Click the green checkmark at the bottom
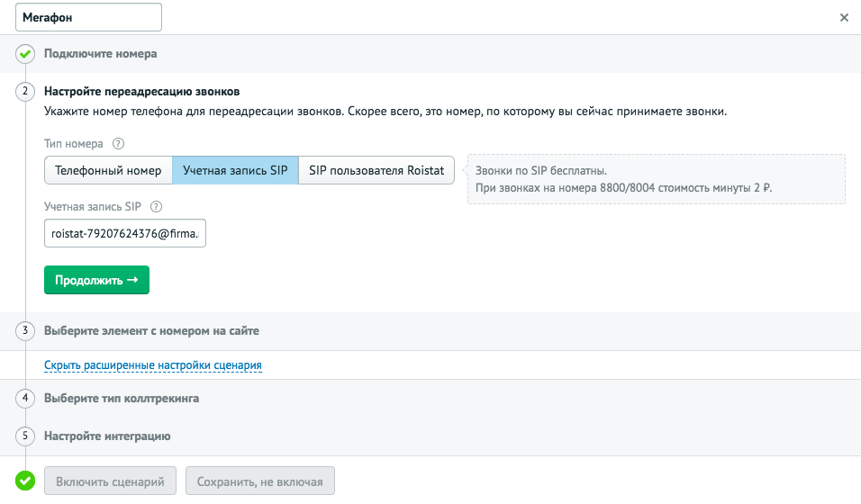The width and height of the screenshot is (861, 504). coord(25,481)
